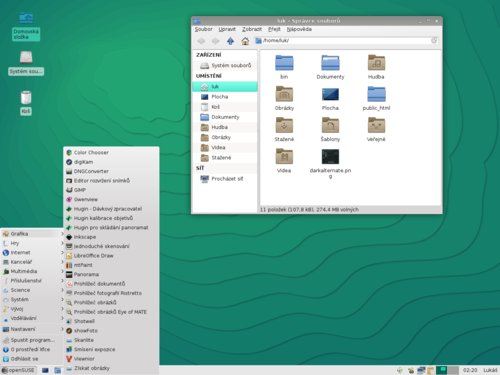Screen dimensions: 500x375
Task: Open the openSUSE menu button on the panel
Action: (18, 370)
